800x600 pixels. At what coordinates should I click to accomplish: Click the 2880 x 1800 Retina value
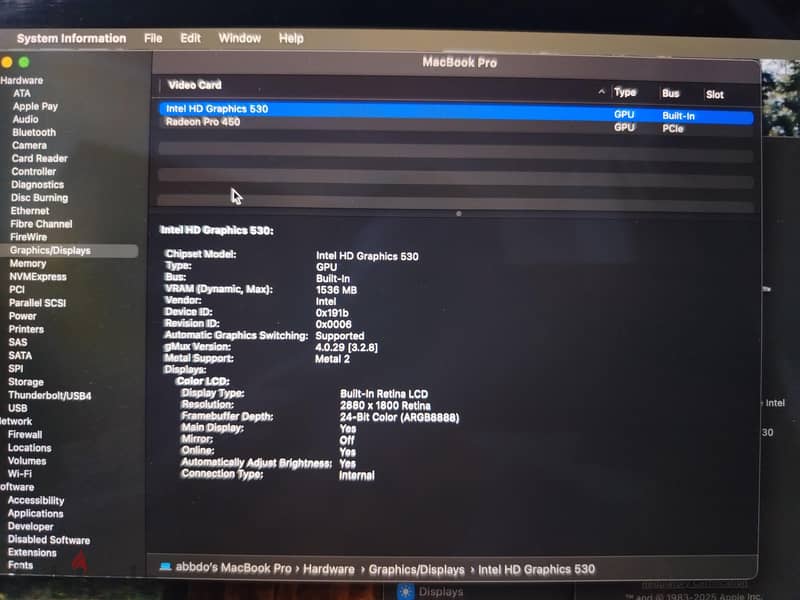coord(385,406)
